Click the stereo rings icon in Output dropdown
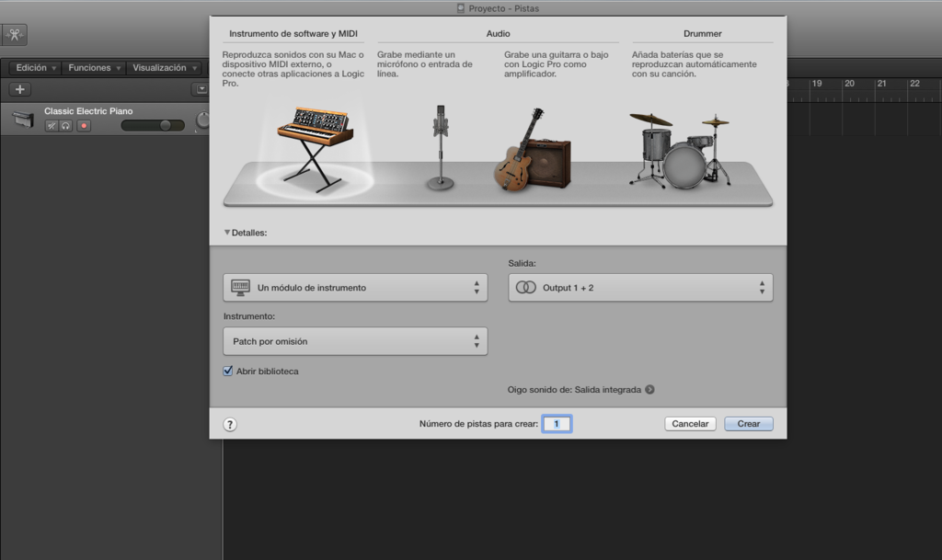 tap(525, 288)
